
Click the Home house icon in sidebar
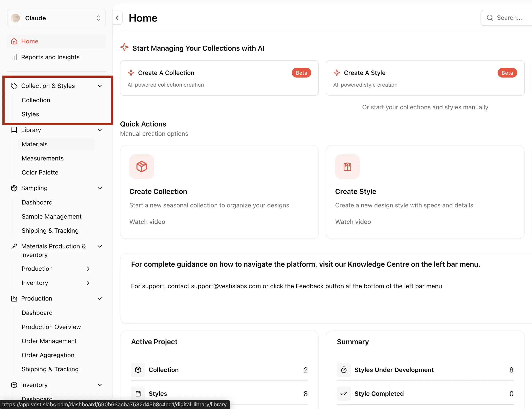pyautogui.click(x=14, y=41)
